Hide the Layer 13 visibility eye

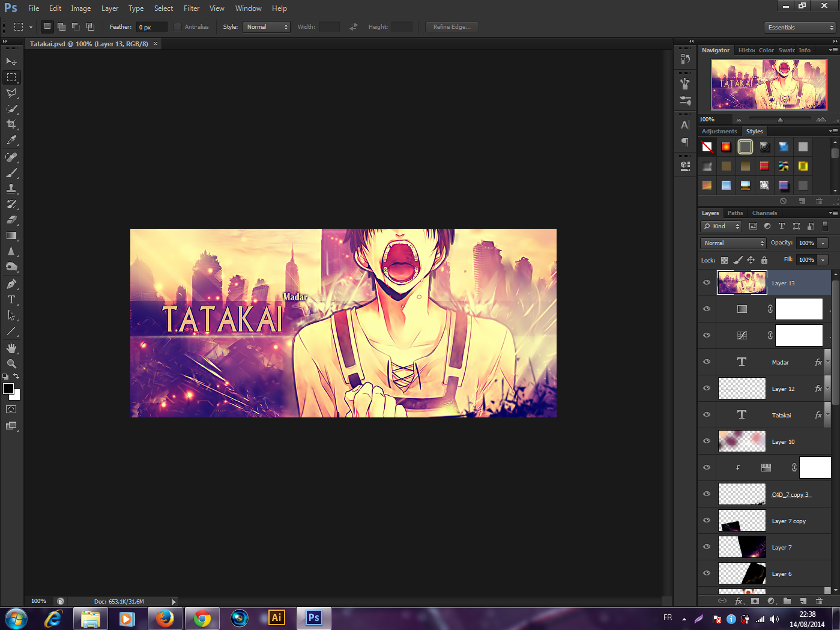click(707, 283)
